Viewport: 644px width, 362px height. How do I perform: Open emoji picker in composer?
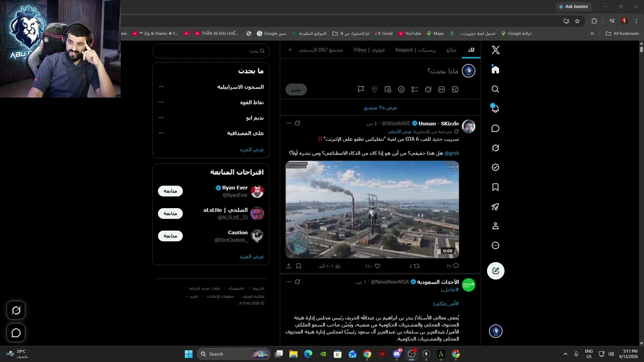tap(401, 89)
